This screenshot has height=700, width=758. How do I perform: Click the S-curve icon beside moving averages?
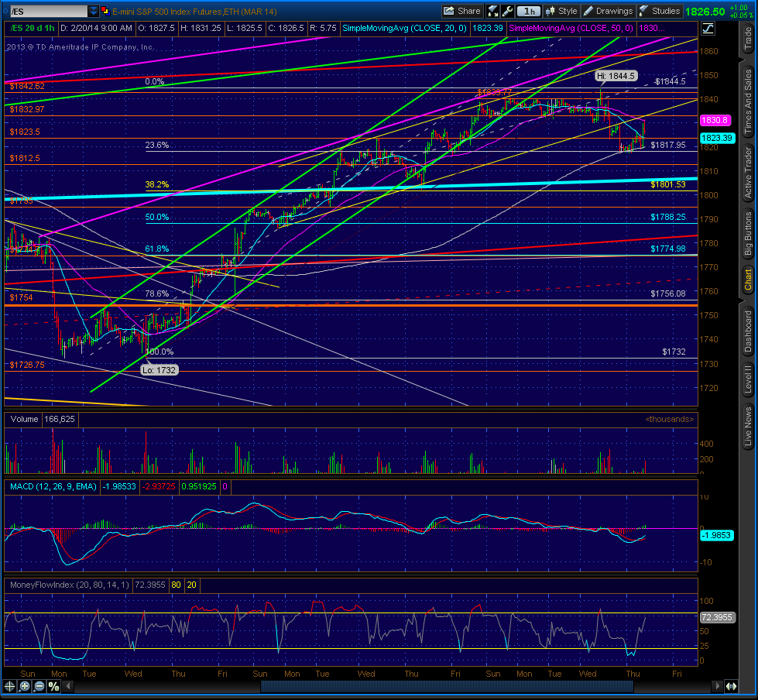tap(708, 29)
